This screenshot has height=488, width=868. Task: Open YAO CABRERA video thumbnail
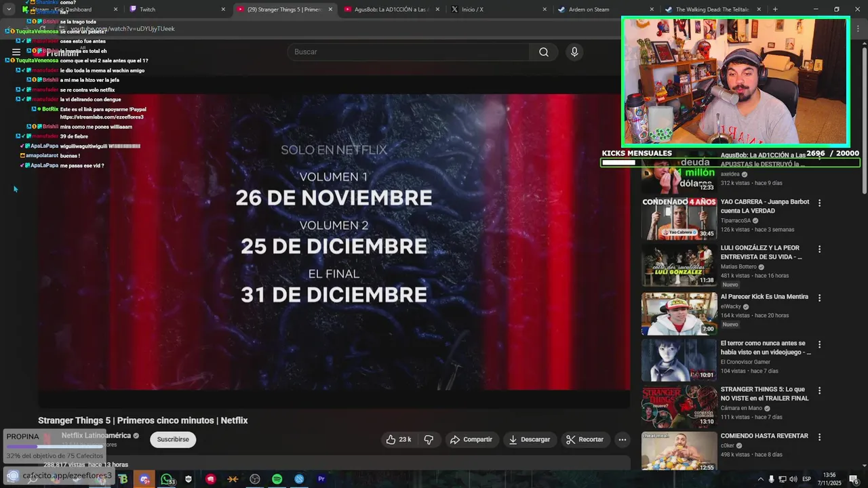coord(679,219)
